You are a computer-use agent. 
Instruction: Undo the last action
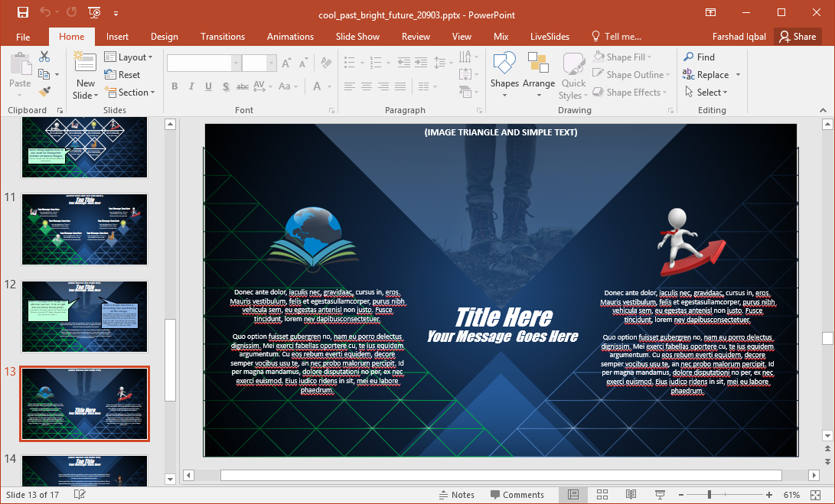(46, 13)
